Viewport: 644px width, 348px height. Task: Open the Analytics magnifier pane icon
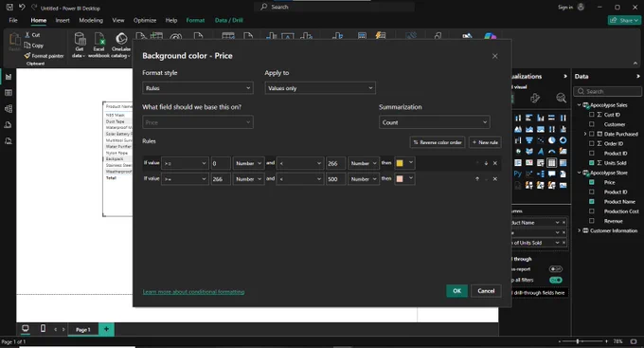point(561,98)
